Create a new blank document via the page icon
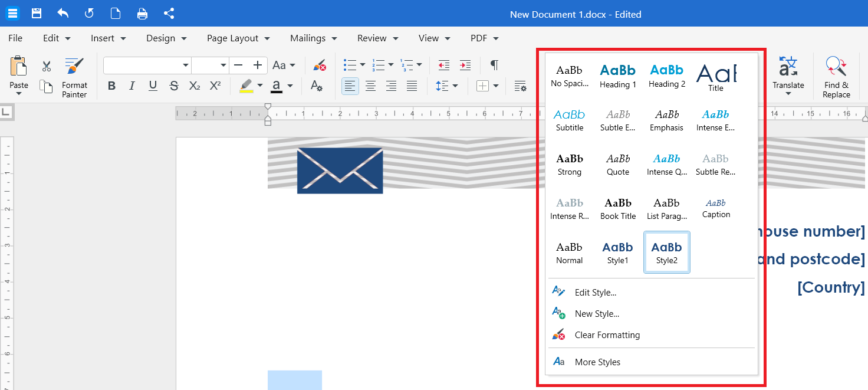This screenshot has width=868, height=390. [x=116, y=14]
